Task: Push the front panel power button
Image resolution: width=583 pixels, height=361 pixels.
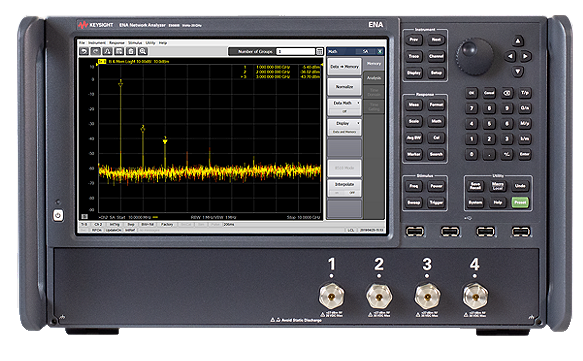Action: [58, 215]
